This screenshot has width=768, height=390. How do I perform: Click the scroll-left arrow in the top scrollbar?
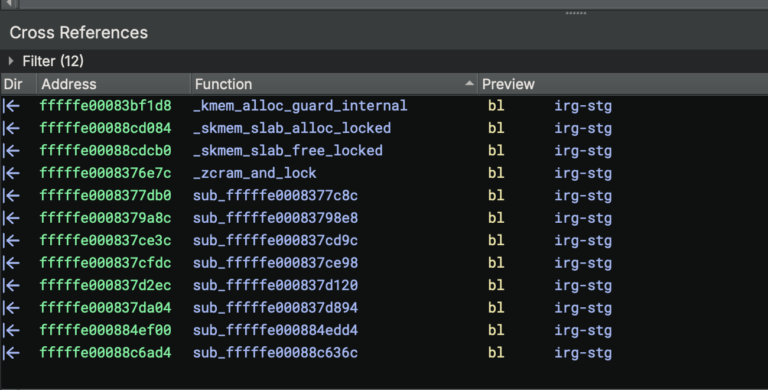click(x=8, y=3)
